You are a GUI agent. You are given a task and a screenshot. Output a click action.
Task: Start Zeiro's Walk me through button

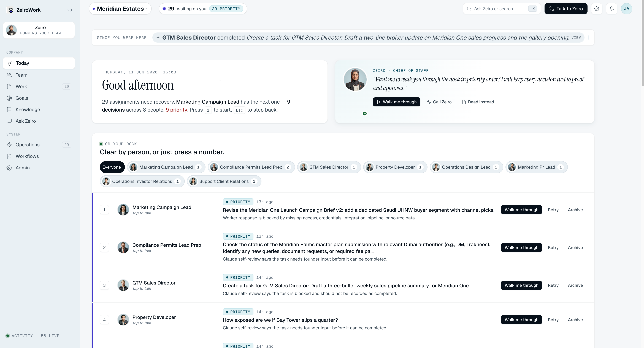pyautogui.click(x=396, y=102)
